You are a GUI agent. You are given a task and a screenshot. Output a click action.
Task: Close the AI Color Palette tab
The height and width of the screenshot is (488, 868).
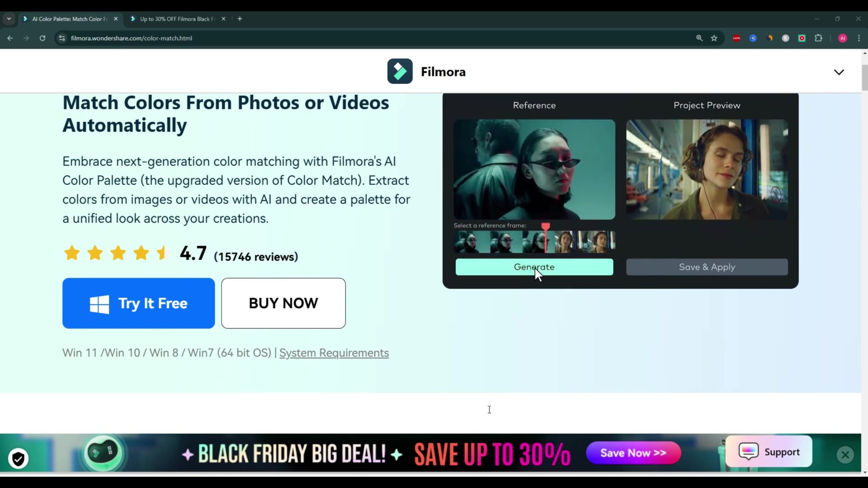tap(116, 19)
